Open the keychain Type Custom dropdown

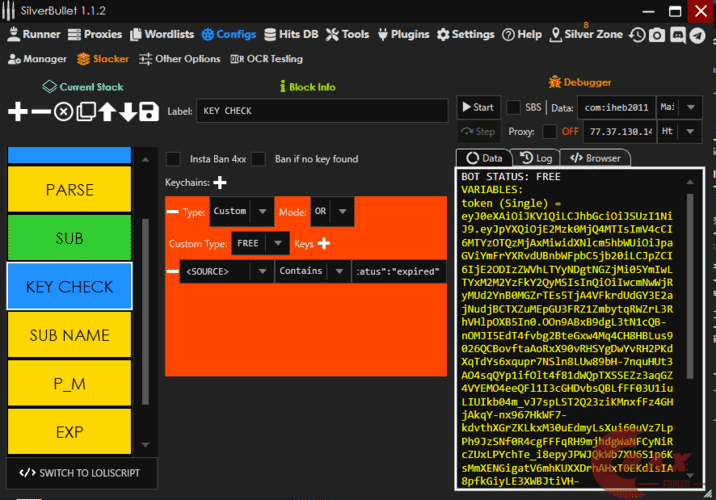[239, 212]
